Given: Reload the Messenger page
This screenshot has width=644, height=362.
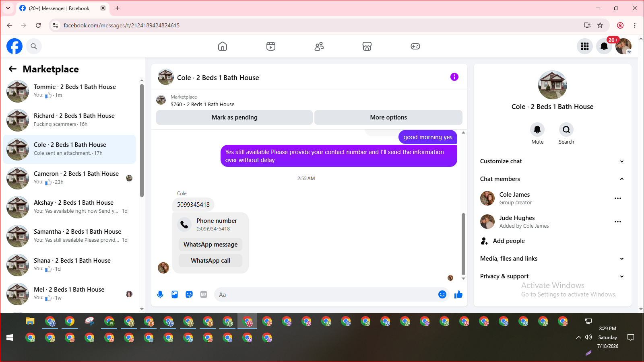Looking at the screenshot, I should [x=38, y=25].
